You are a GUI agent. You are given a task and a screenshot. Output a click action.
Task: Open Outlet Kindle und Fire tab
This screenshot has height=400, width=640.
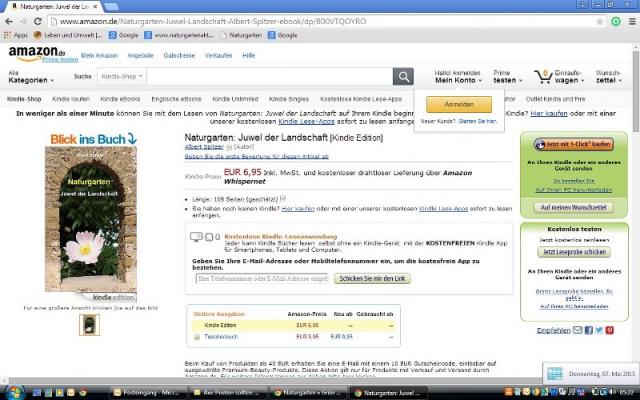point(555,99)
